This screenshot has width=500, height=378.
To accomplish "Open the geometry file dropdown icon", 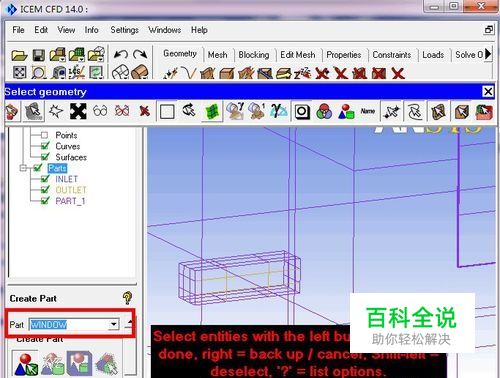I will coord(58,55).
